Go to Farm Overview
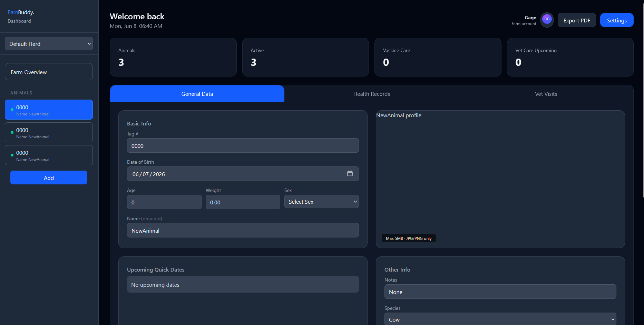The height and width of the screenshot is (325, 644). 49,72
